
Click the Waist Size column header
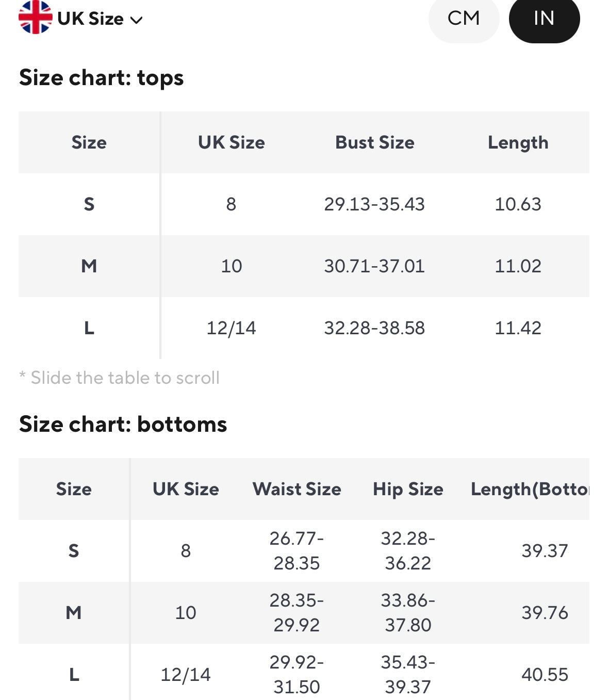point(297,489)
